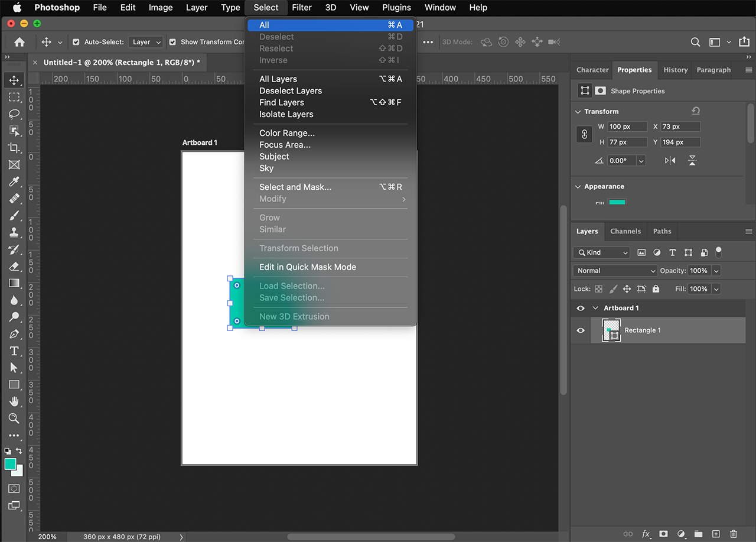
Task: Collapse the Artboard 1 group chevron
Action: click(x=595, y=308)
